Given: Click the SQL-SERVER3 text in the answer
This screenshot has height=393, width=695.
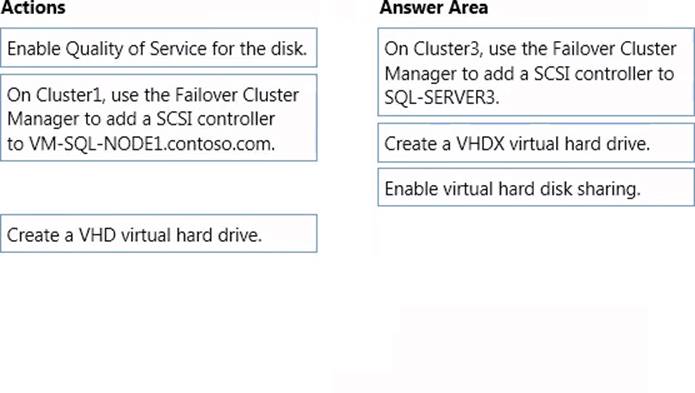Looking at the screenshot, I should tap(441, 97).
